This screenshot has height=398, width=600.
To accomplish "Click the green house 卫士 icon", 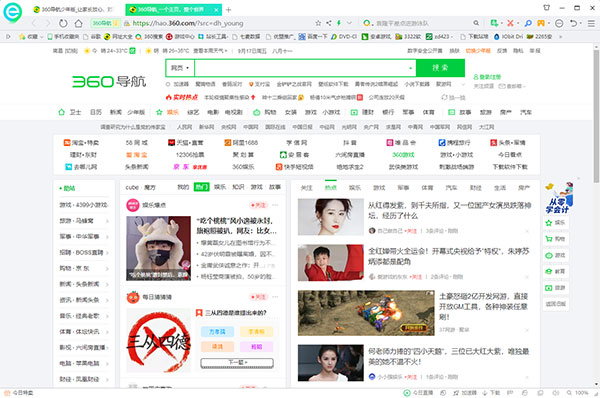I will pos(61,112).
